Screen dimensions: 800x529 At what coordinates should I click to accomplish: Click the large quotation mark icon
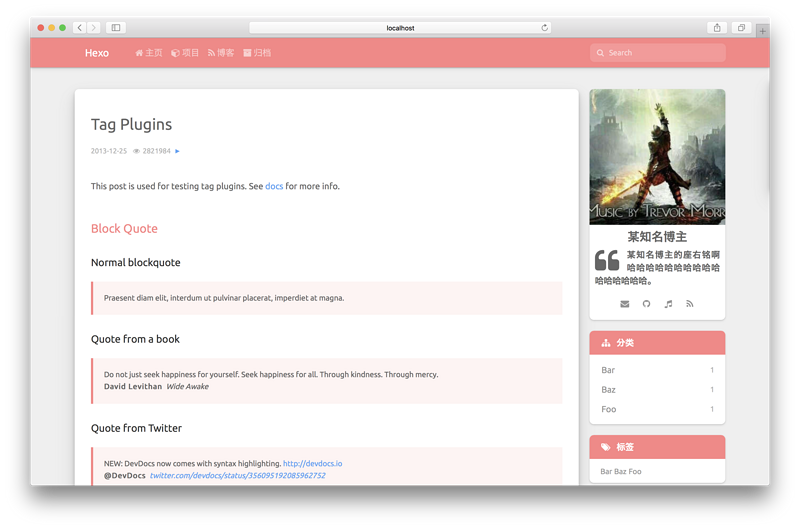point(607,260)
